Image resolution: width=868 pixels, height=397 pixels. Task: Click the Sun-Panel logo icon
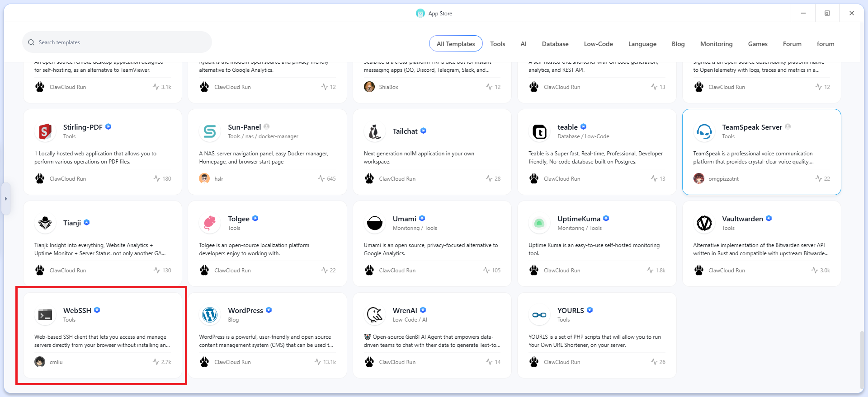(210, 132)
